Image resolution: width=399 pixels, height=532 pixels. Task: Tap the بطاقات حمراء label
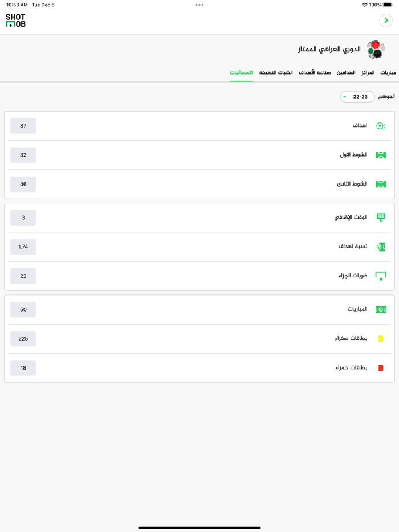pos(352,367)
